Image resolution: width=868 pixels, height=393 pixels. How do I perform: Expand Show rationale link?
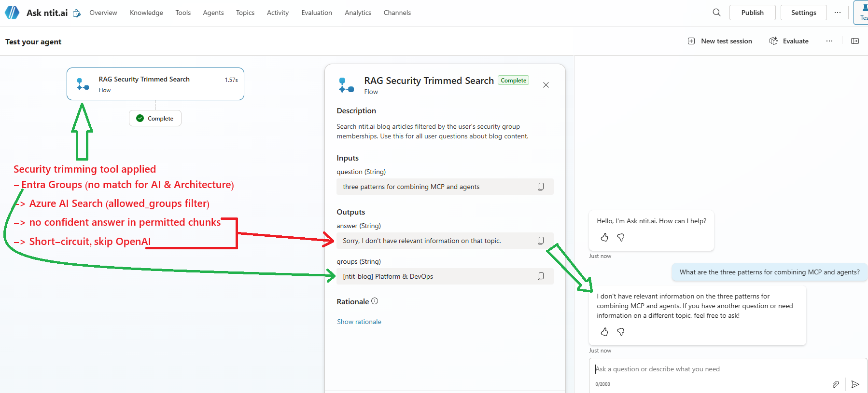pyautogui.click(x=359, y=322)
